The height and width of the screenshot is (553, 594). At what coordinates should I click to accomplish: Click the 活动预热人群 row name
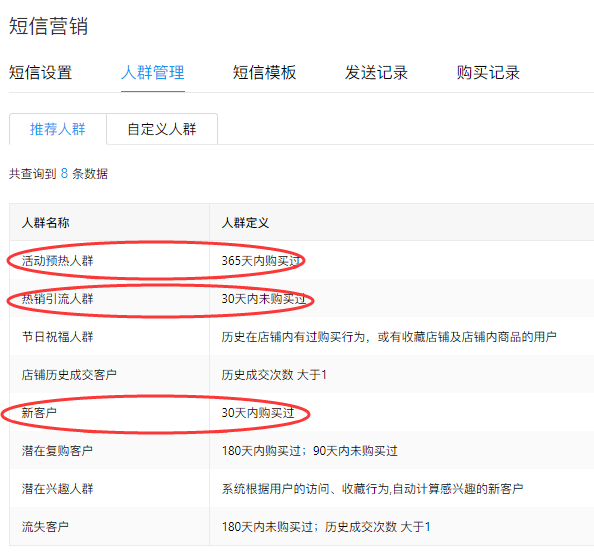click(57, 261)
